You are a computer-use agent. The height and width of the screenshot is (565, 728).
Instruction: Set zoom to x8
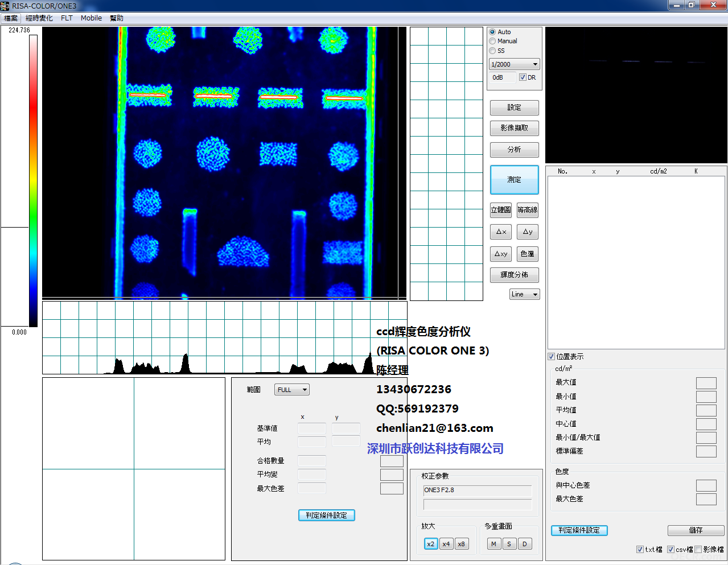tap(461, 544)
